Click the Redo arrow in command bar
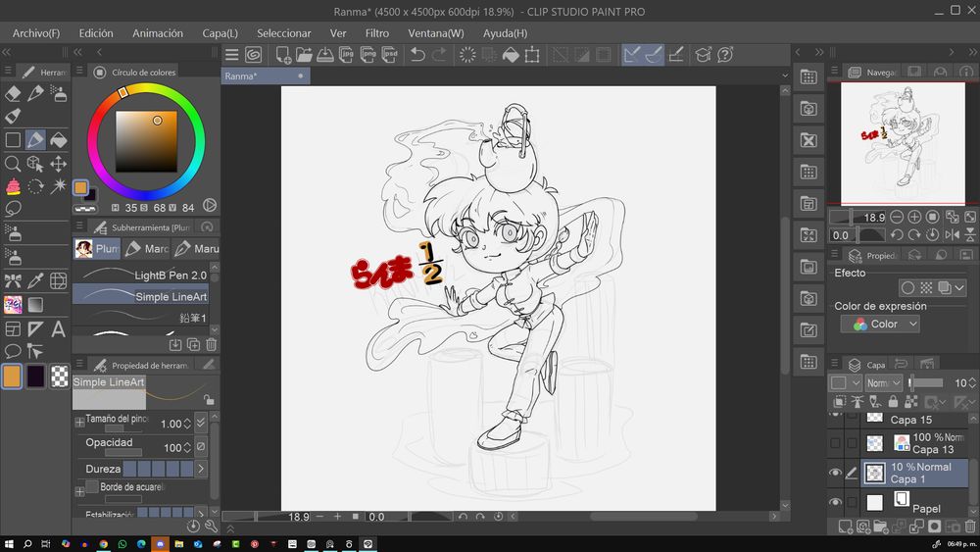Screen dimensions: 980x552 pos(439,55)
